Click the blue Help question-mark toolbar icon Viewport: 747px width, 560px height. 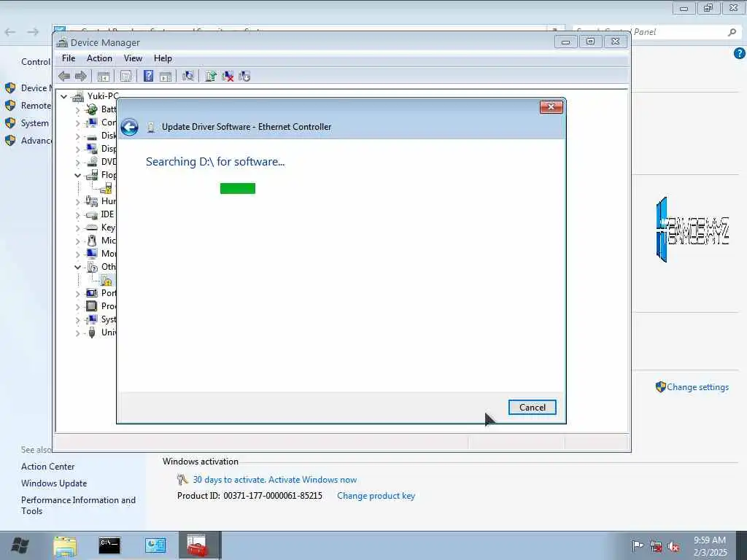pyautogui.click(x=149, y=76)
